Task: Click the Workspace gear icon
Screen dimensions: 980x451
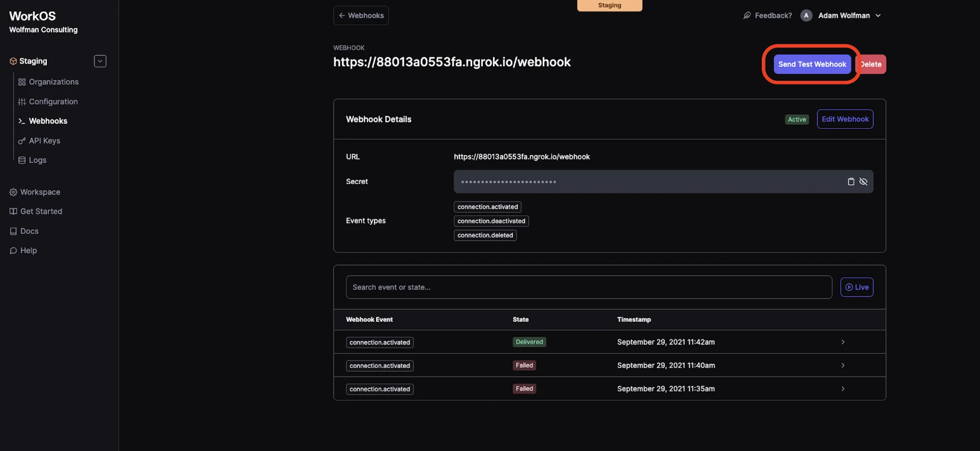Action: coord(13,192)
